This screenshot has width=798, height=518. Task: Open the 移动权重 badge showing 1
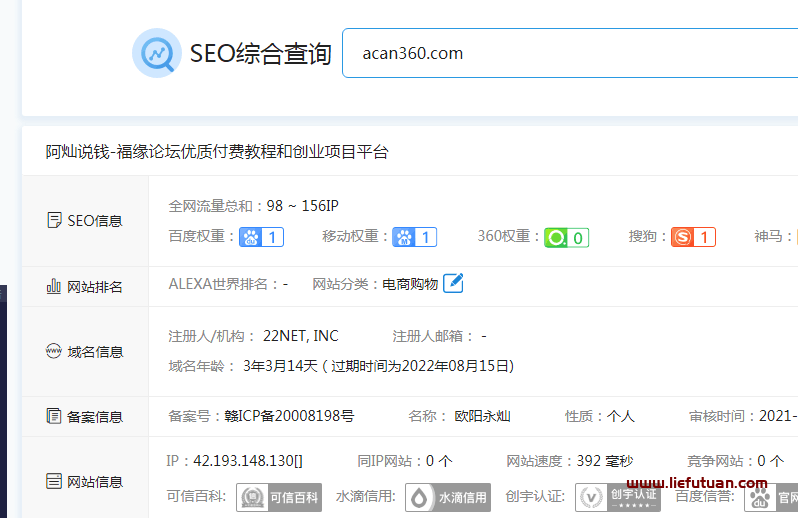[415, 237]
